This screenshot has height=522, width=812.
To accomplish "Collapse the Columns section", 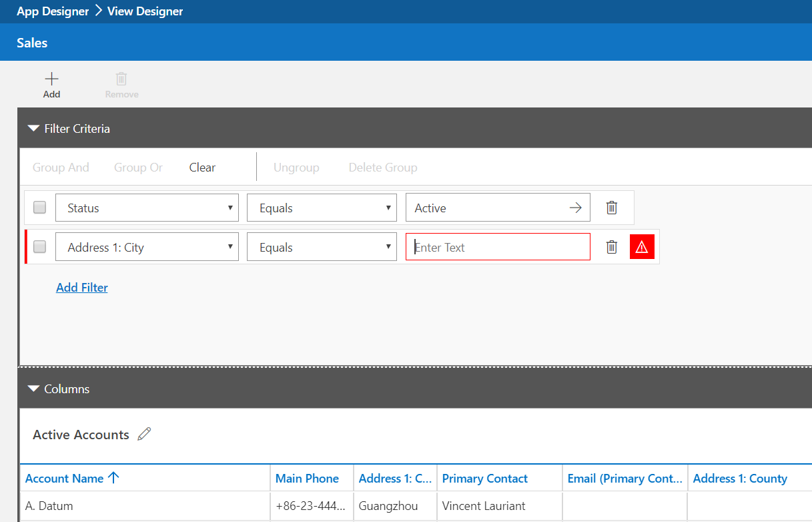I will (x=33, y=388).
